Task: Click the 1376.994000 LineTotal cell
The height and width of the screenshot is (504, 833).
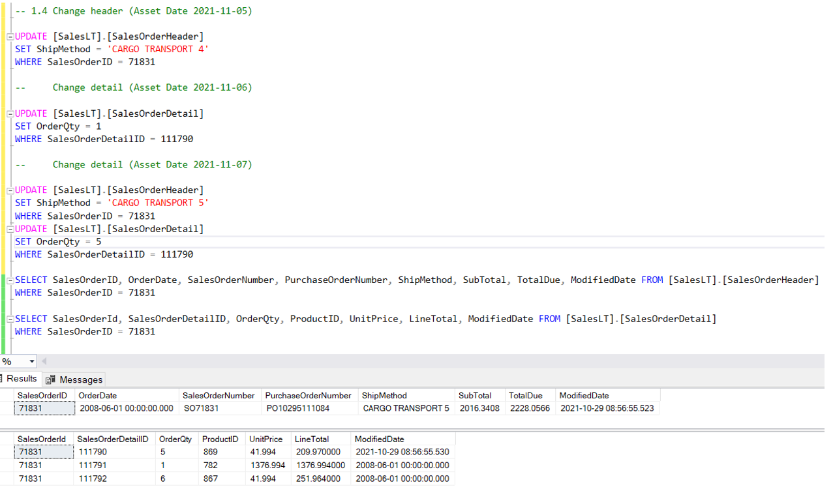Action: coord(320,466)
